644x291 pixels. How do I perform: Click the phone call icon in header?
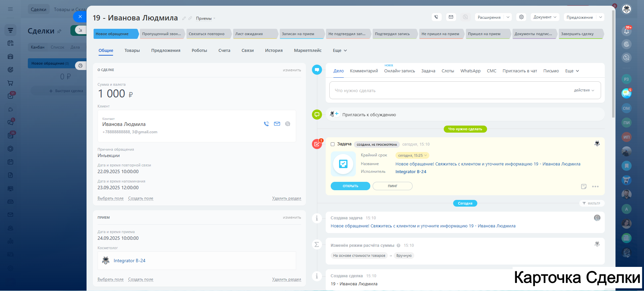(436, 17)
